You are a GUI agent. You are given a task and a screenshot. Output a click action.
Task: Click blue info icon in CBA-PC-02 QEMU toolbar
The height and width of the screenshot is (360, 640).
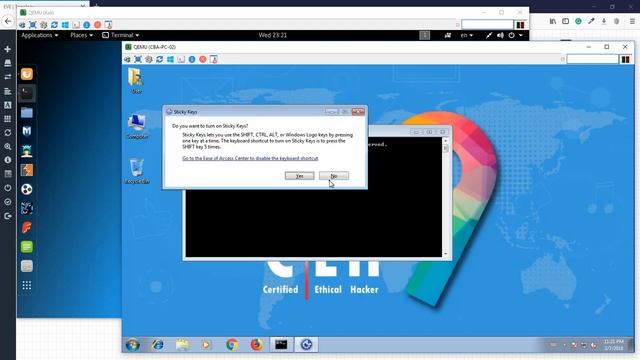pos(192,60)
